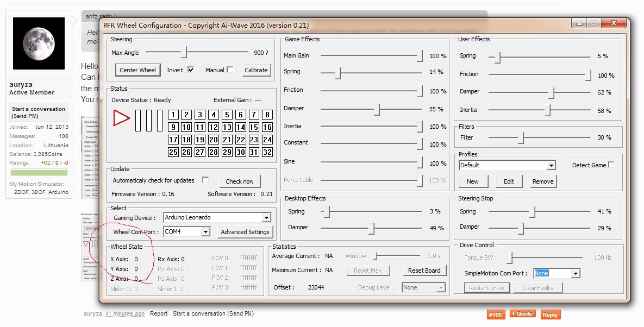Disable the Invert steering checkbox
This screenshot has width=644, height=327.
[191, 70]
